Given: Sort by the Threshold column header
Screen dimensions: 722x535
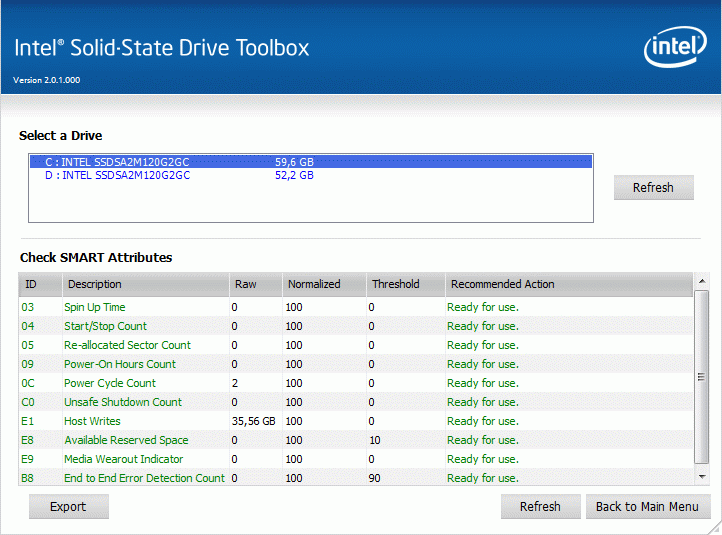Looking at the screenshot, I should (406, 284).
